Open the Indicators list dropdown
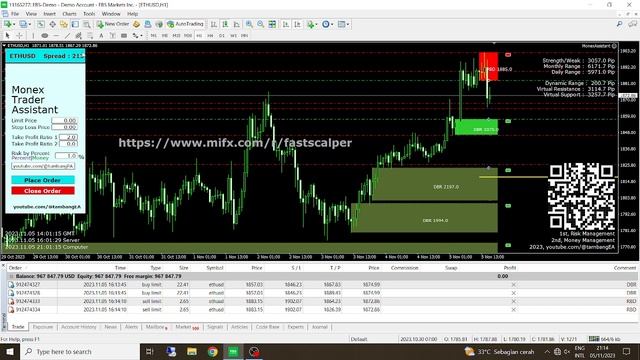The image size is (640, 360). point(312,24)
